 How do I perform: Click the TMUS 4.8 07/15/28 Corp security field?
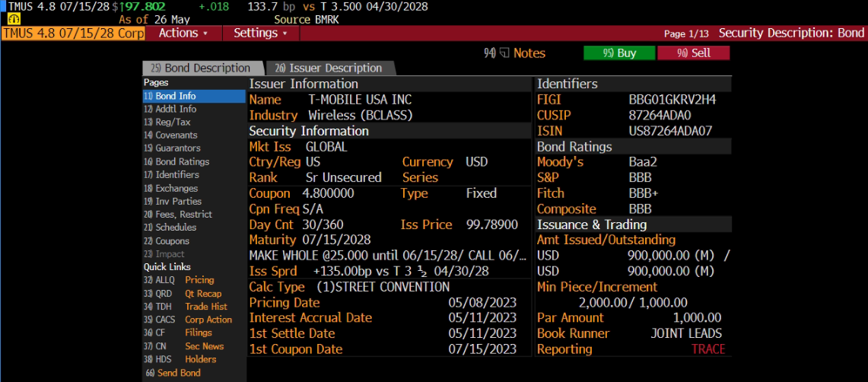pyautogui.click(x=73, y=33)
